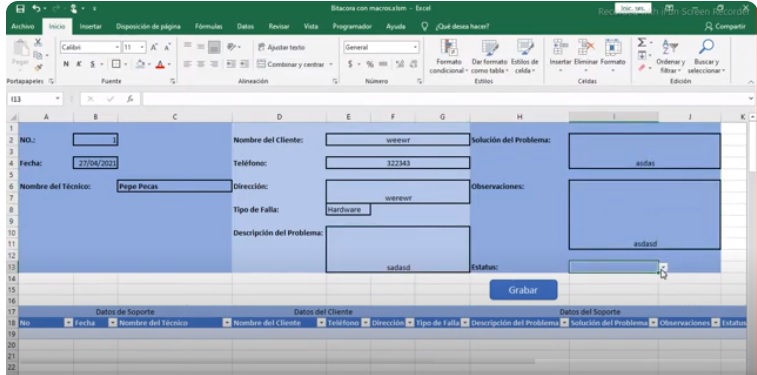Decrease indent in Alineación group
Screen dimensions: 757x375
(231, 64)
